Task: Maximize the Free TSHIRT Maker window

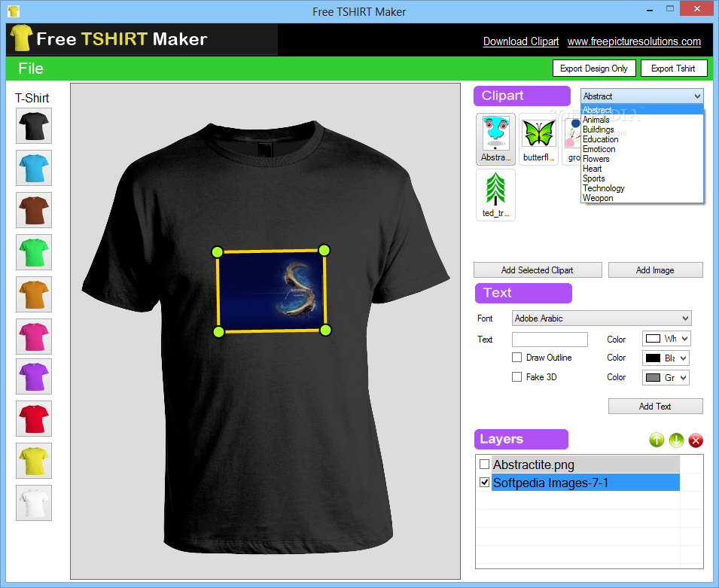Action: click(x=670, y=8)
